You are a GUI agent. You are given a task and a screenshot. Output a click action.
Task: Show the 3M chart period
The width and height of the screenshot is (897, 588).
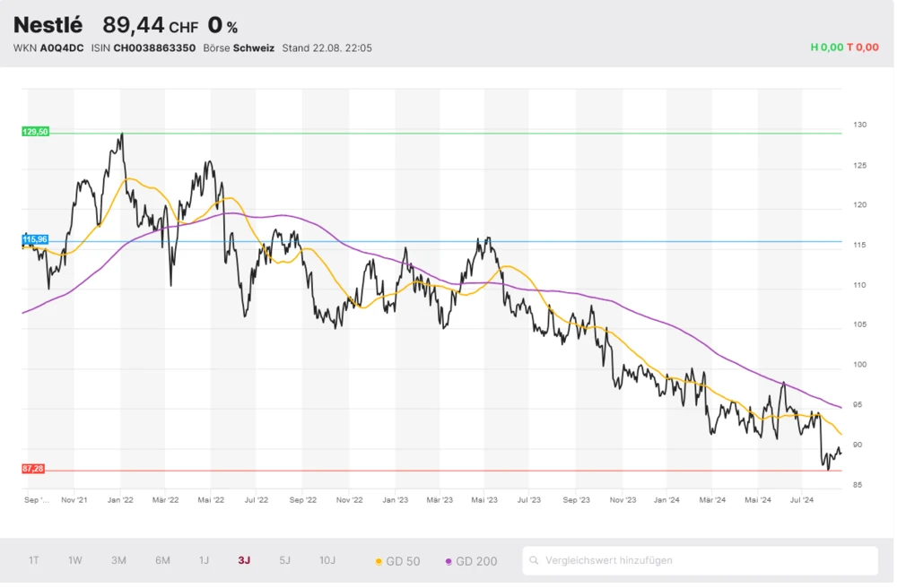point(118,560)
